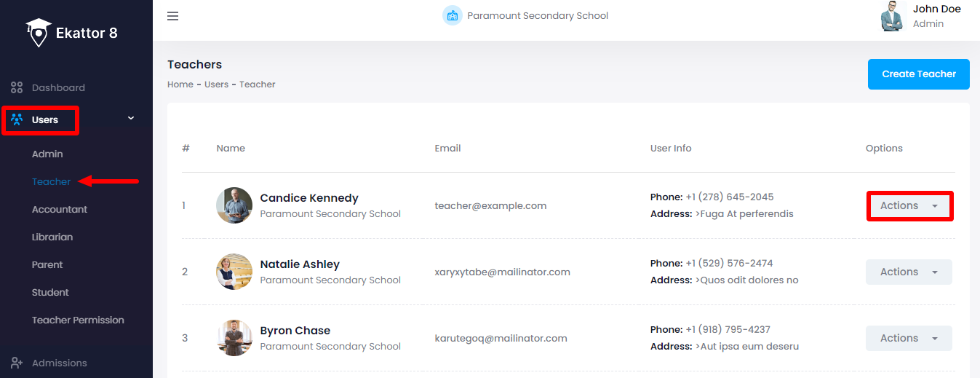Click the Dashboard grid icon
The width and height of the screenshot is (980, 378).
point(17,88)
